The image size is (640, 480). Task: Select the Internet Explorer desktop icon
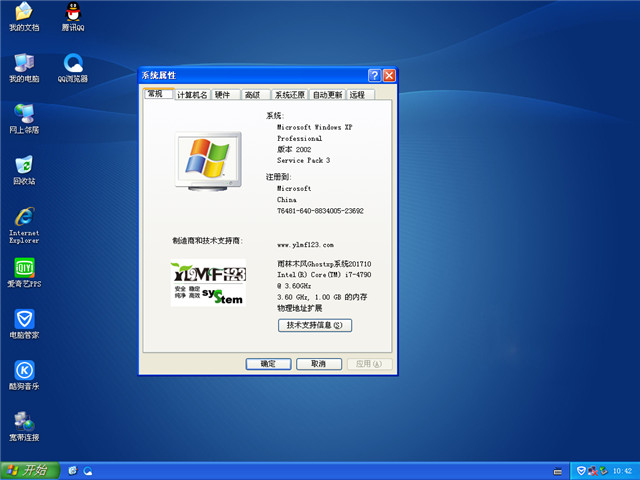click(x=24, y=225)
